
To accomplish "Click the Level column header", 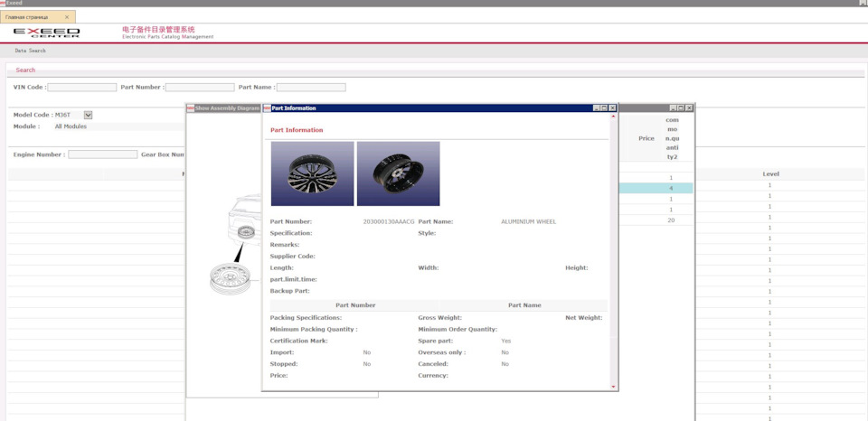I will [770, 173].
